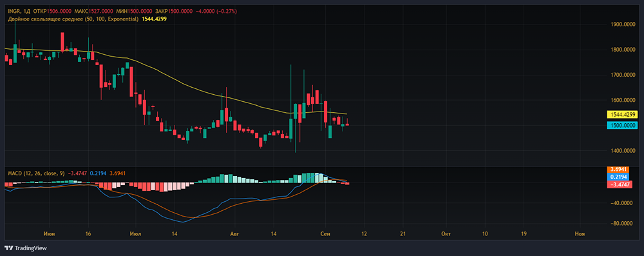Click the Сен label on the time axis

point(325,234)
